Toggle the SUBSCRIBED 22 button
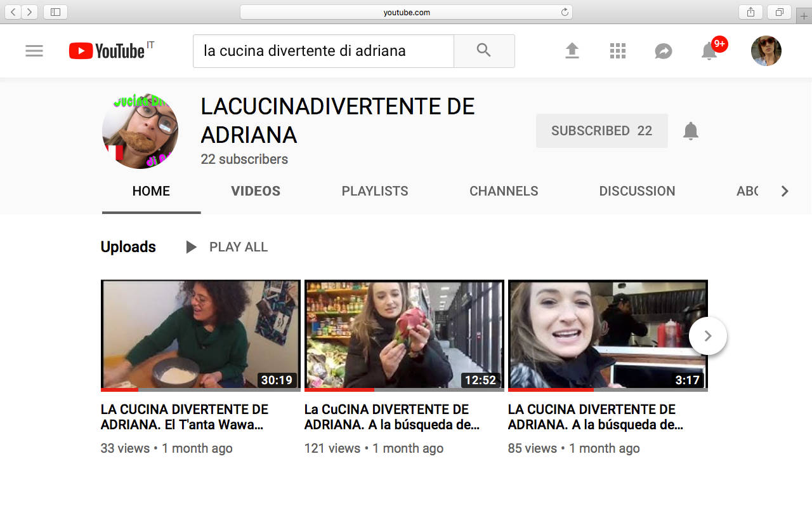 [x=601, y=131]
